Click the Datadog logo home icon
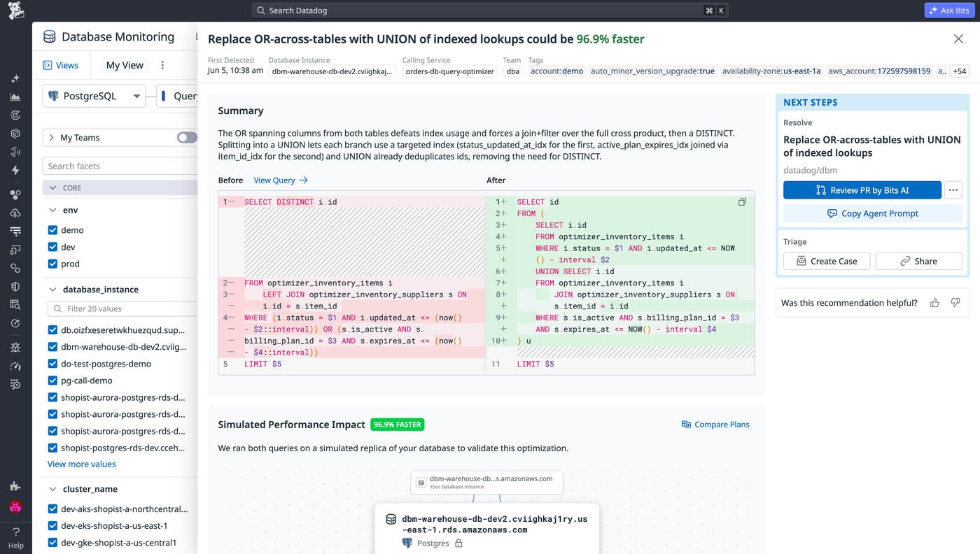This screenshot has width=980, height=554. pos(15,10)
